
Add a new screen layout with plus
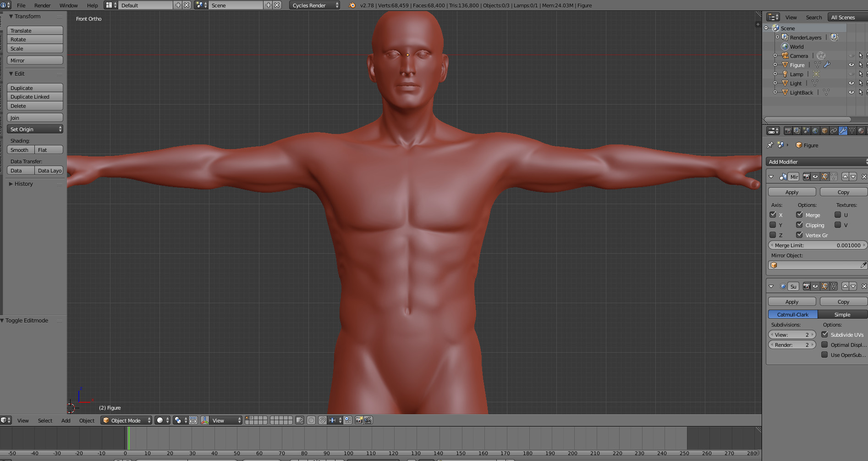pos(178,5)
